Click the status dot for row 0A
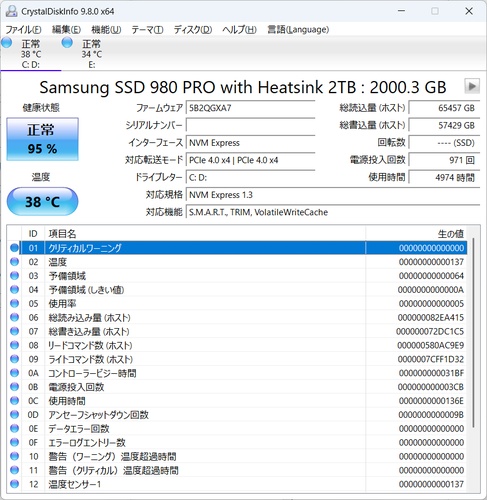This screenshot has height=500, width=487. (14, 373)
